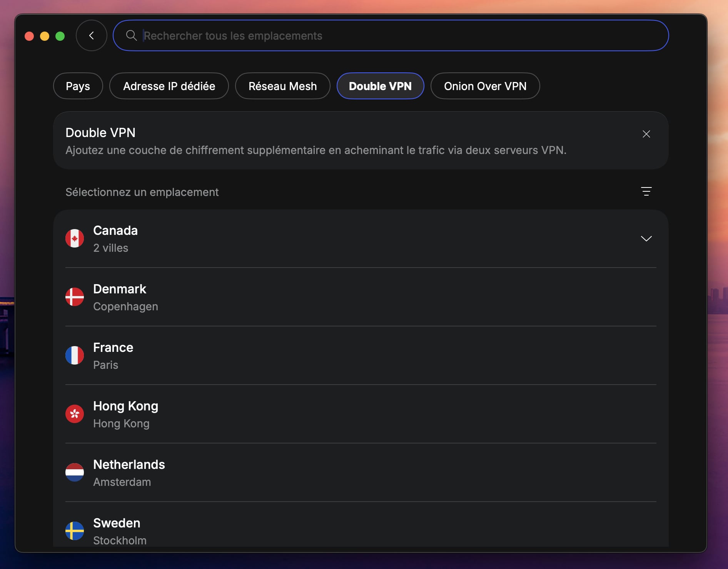This screenshot has height=569, width=728.
Task: Open the Réseau Mesh category
Action: pyautogui.click(x=282, y=86)
